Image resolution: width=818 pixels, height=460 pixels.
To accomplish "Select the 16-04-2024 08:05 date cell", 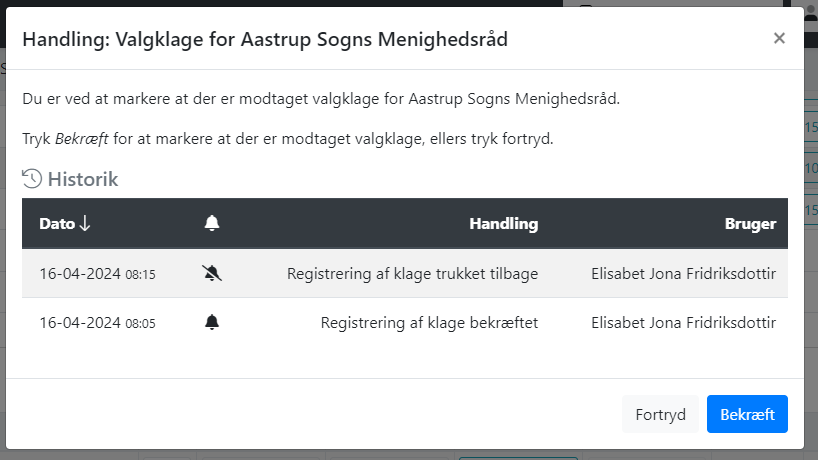I will click(x=98, y=323).
